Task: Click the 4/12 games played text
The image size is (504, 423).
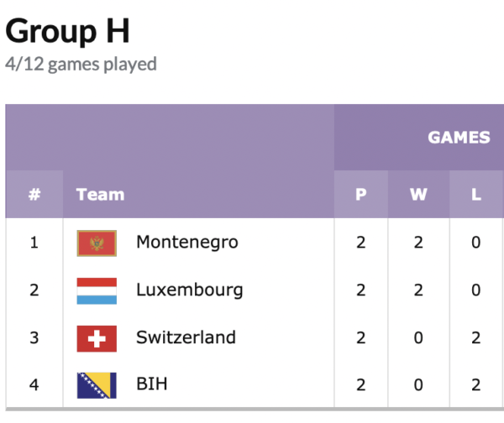Action: click(81, 65)
